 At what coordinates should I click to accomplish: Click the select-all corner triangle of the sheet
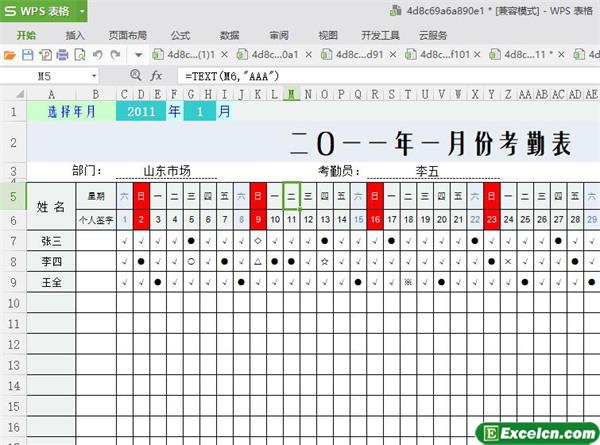[x=19, y=94]
